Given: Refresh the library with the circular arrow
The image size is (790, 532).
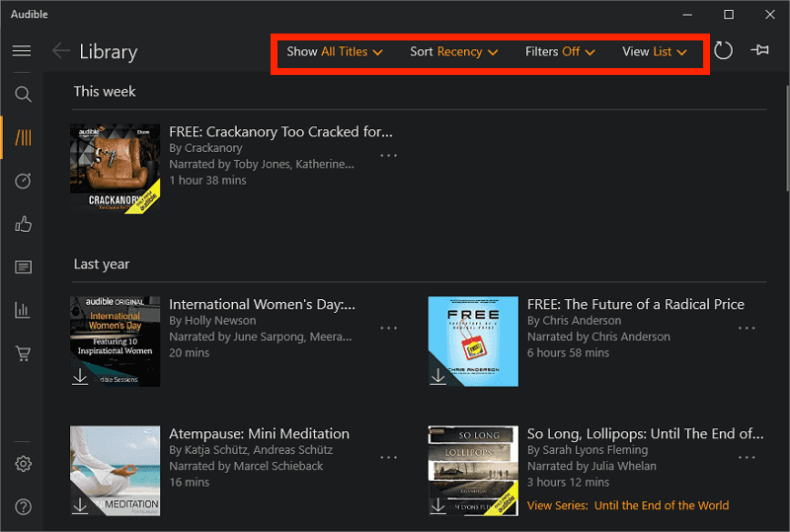Looking at the screenshot, I should pyautogui.click(x=723, y=50).
